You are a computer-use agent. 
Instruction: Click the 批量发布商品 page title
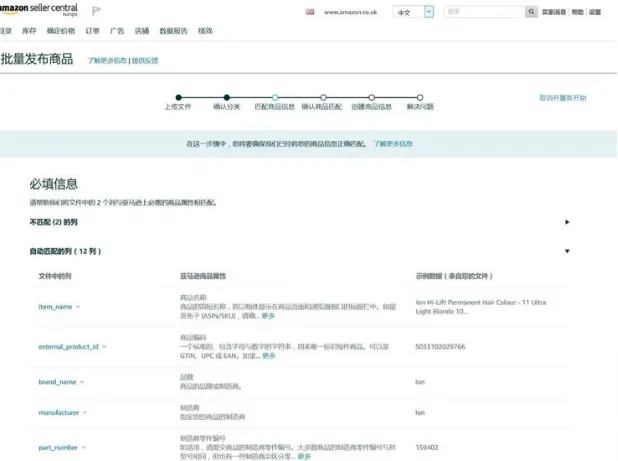tap(37, 59)
